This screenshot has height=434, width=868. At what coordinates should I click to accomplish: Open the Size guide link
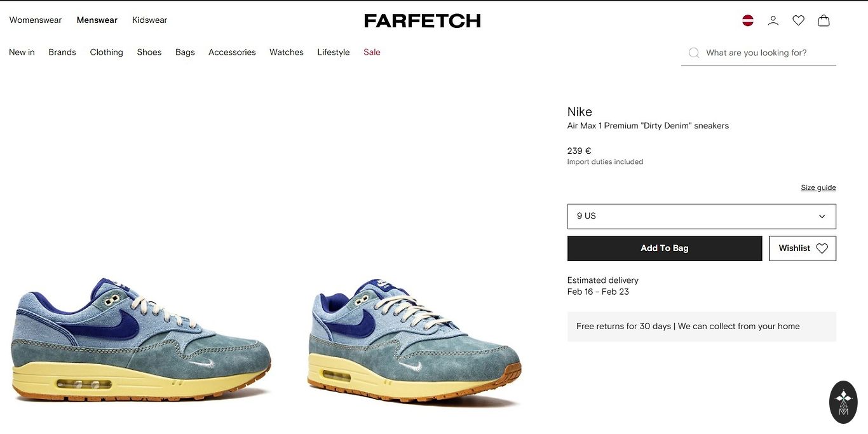(x=818, y=187)
